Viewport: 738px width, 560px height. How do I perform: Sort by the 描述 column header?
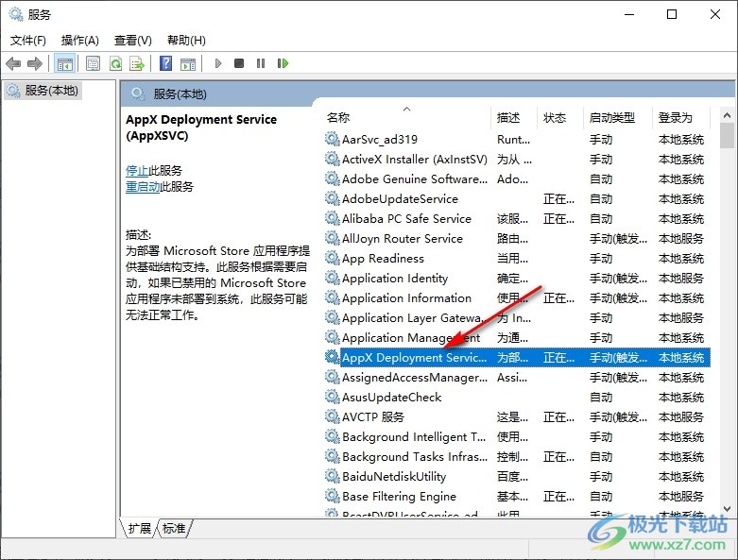(x=514, y=117)
